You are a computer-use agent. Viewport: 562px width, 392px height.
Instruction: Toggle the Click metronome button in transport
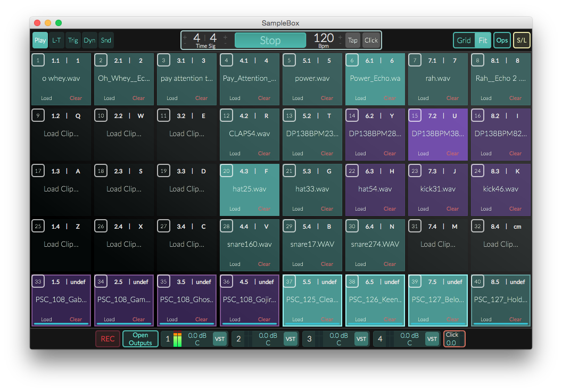pos(371,40)
